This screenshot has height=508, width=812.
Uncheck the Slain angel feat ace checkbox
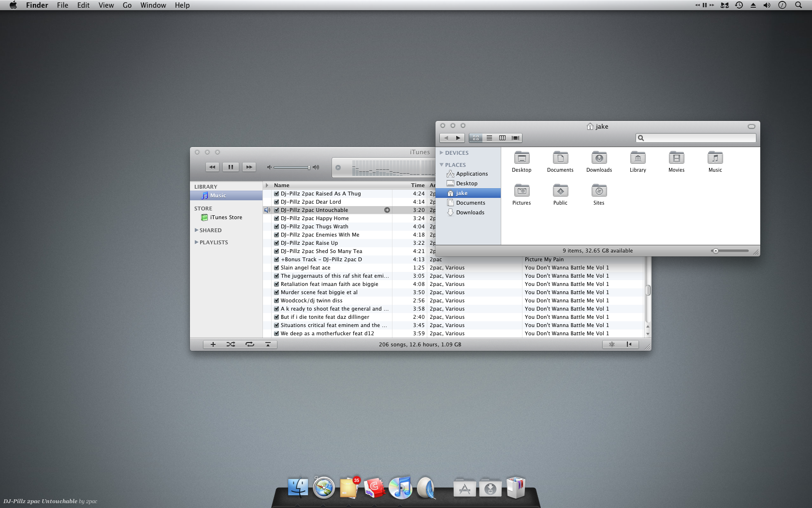click(276, 268)
